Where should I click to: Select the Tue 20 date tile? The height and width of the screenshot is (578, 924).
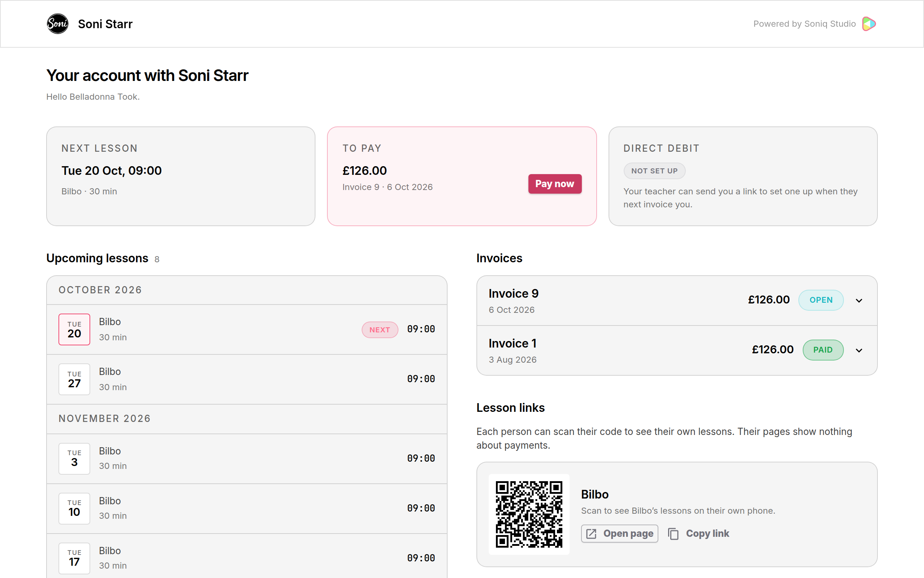pyautogui.click(x=74, y=329)
